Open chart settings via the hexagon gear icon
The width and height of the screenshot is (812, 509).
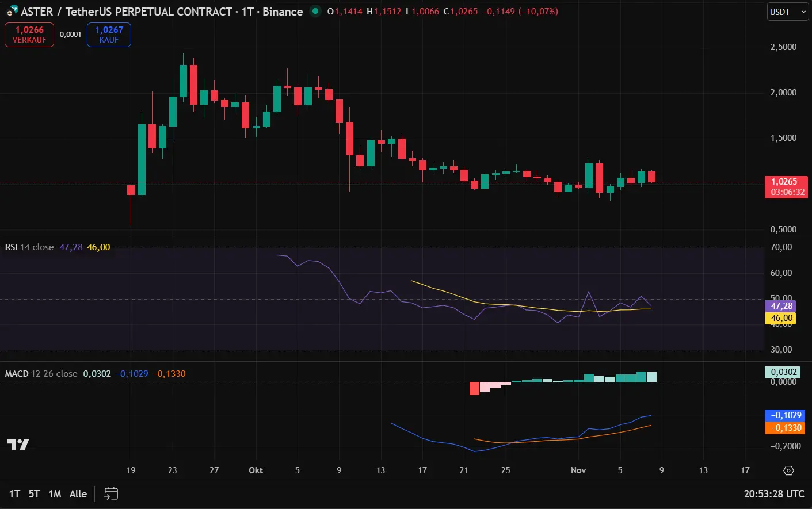789,470
